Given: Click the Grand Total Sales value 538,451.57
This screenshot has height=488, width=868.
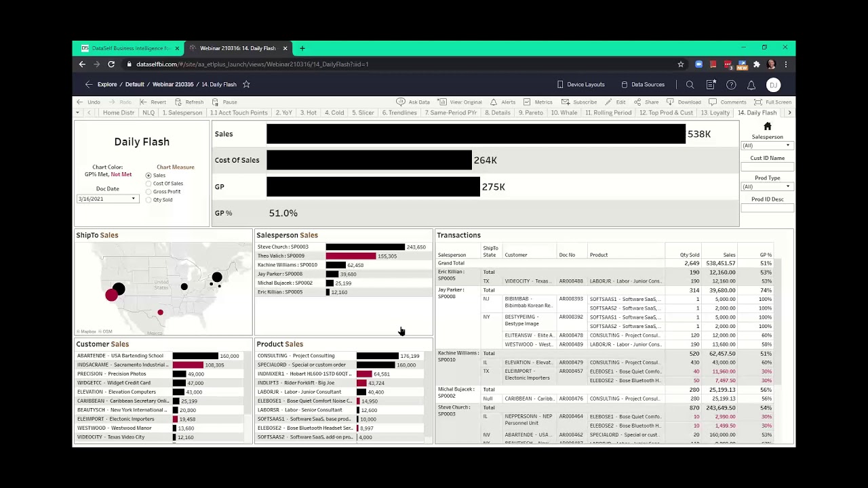Looking at the screenshot, I should (721, 263).
